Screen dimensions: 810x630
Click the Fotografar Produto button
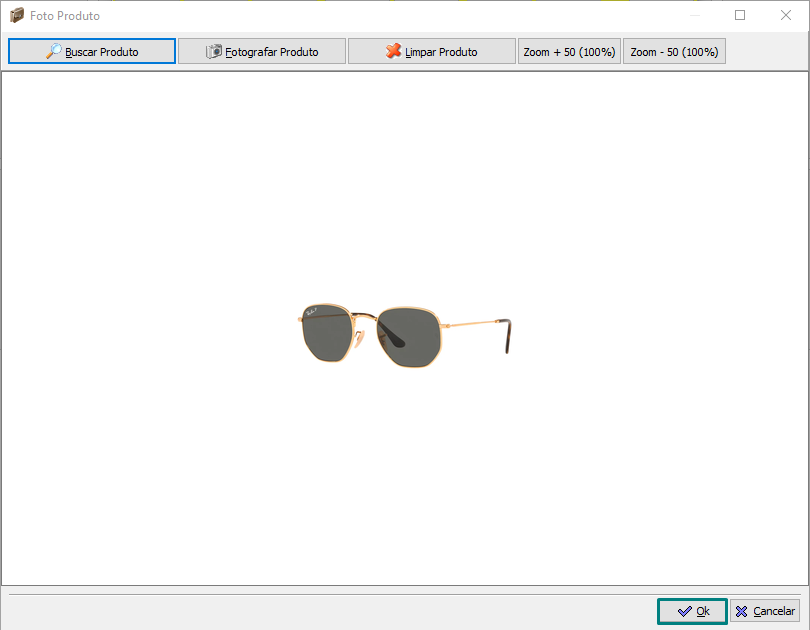coord(262,51)
